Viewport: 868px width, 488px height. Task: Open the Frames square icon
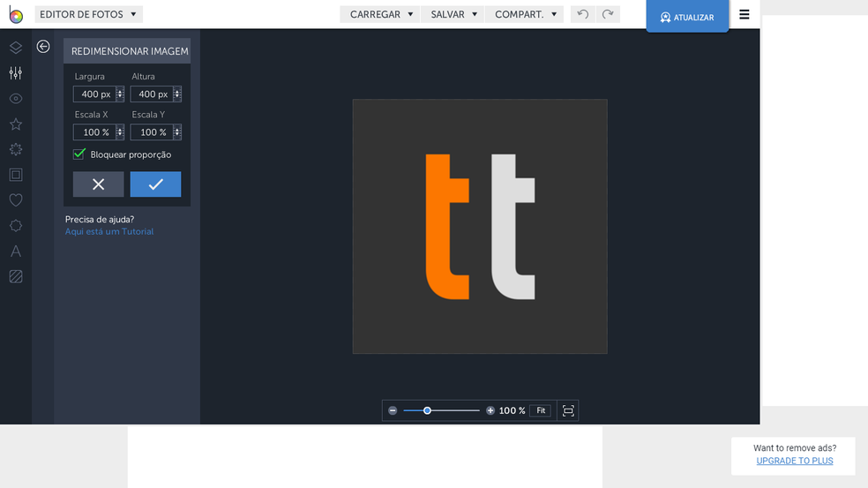(x=16, y=175)
